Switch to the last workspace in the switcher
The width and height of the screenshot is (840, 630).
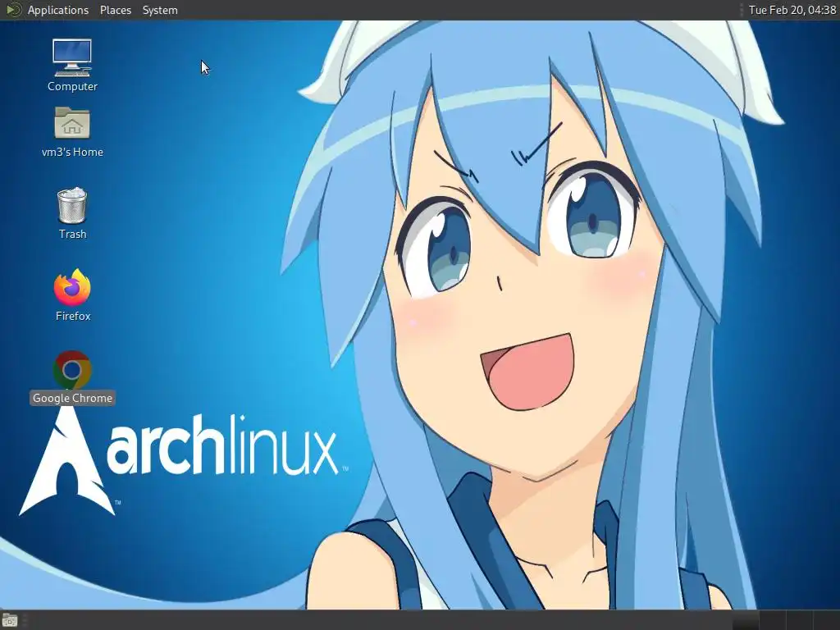(x=827, y=620)
